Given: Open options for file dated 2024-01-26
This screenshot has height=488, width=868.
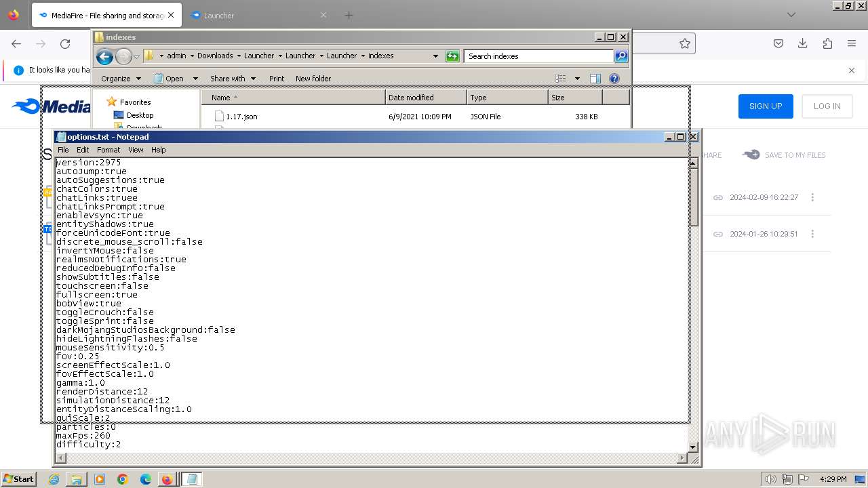Looking at the screenshot, I should [x=812, y=234].
